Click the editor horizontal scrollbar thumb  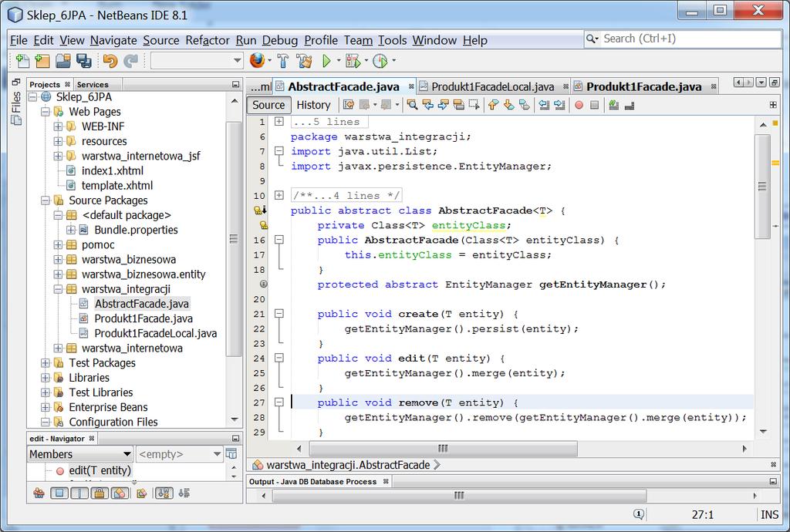(x=443, y=449)
